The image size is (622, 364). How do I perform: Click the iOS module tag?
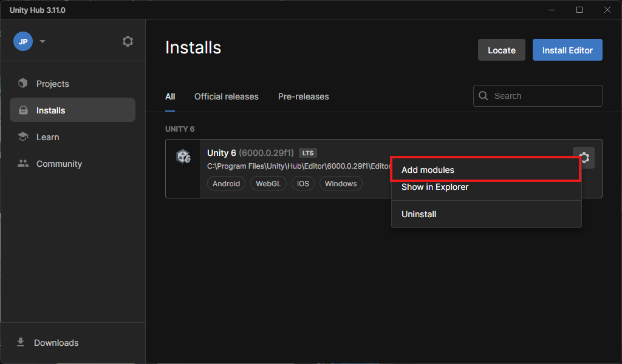click(x=303, y=183)
